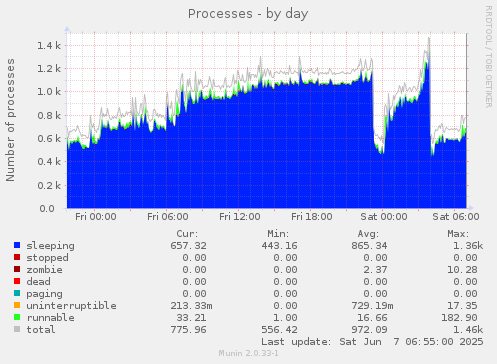Click the 'Sat 00:00' time axis label

click(x=384, y=217)
